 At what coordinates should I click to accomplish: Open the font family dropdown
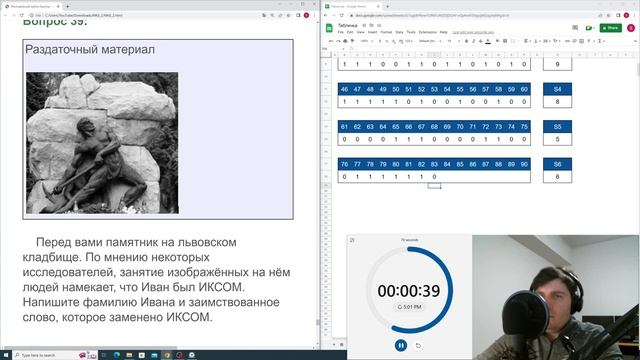(x=430, y=41)
